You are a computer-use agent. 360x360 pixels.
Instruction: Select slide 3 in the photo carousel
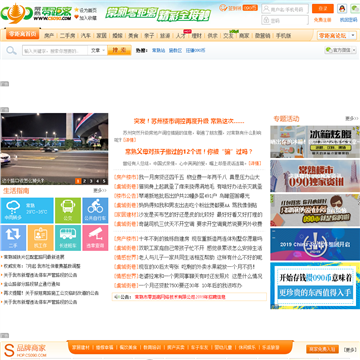tap(91, 181)
